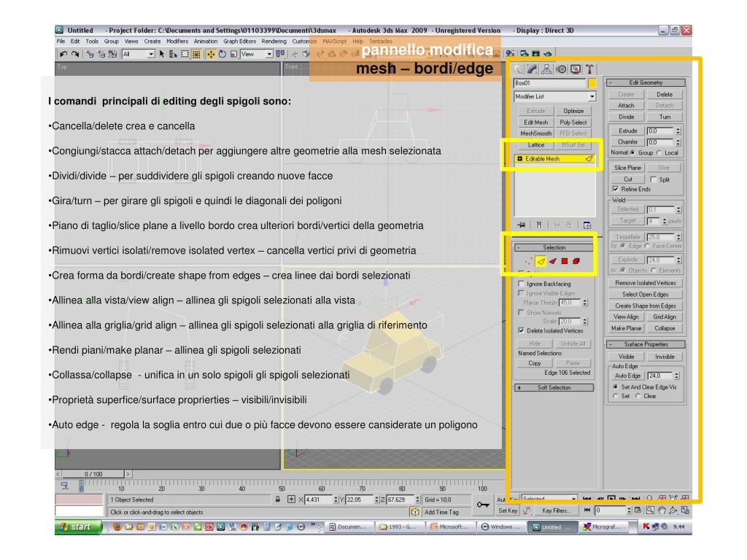Click Create Shape from Edges button

[x=646, y=306]
